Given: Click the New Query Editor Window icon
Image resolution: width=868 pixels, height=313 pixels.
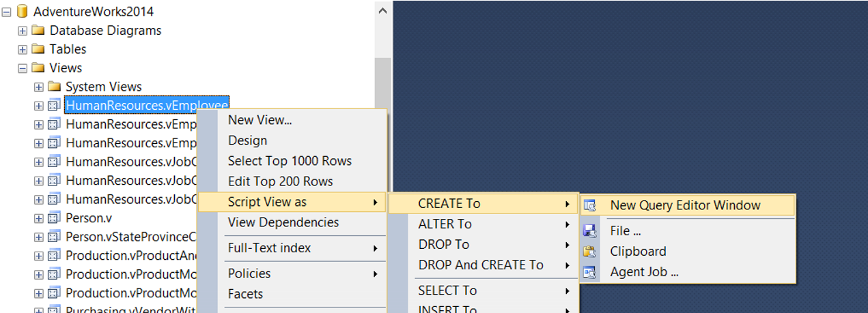Looking at the screenshot, I should 590,205.
